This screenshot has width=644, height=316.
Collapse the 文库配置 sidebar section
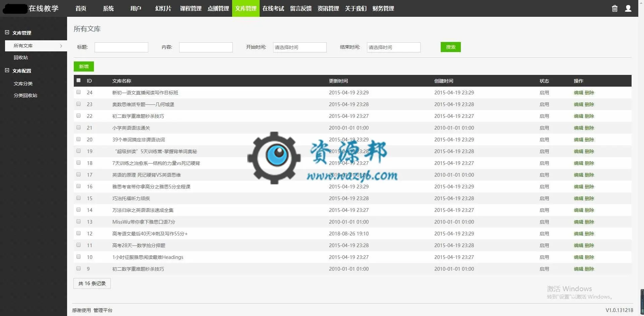[7, 71]
